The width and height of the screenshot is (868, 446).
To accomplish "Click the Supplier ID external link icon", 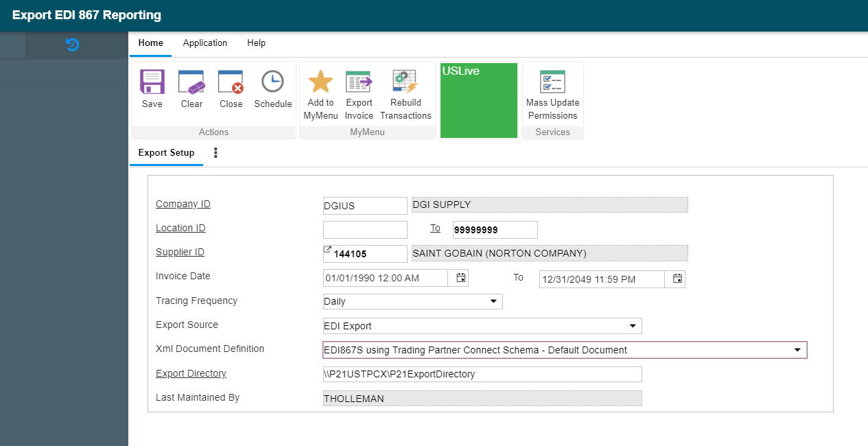I will pyautogui.click(x=327, y=250).
